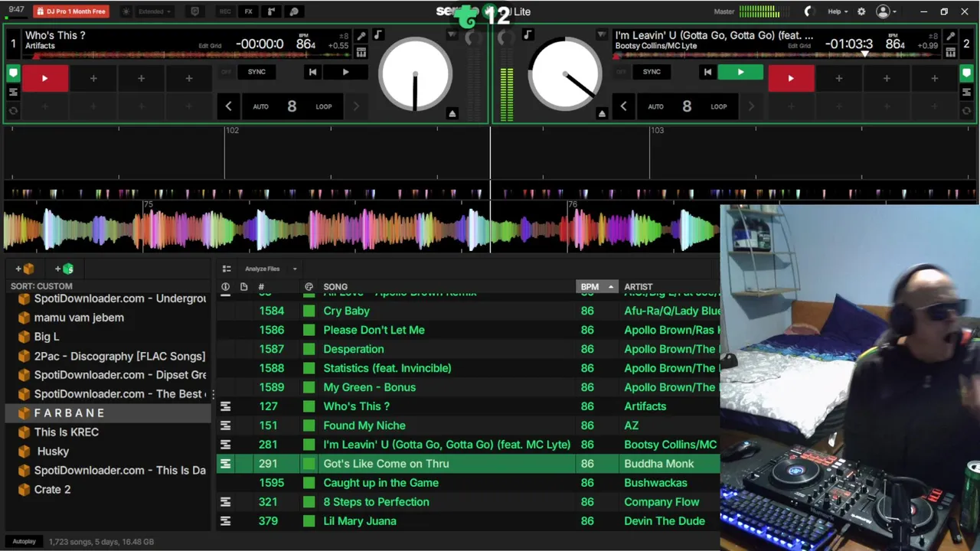The width and height of the screenshot is (980, 551).
Task: Select deck 2 saved loops tab icon
Action: click(967, 92)
